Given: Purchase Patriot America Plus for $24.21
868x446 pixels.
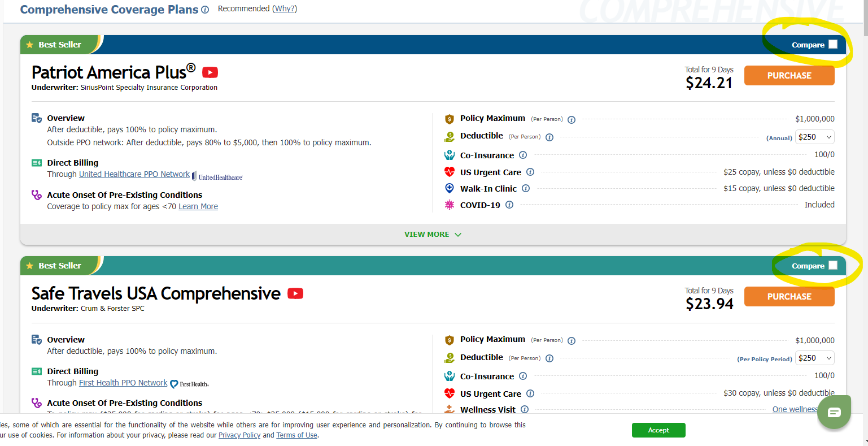Looking at the screenshot, I should pos(789,76).
